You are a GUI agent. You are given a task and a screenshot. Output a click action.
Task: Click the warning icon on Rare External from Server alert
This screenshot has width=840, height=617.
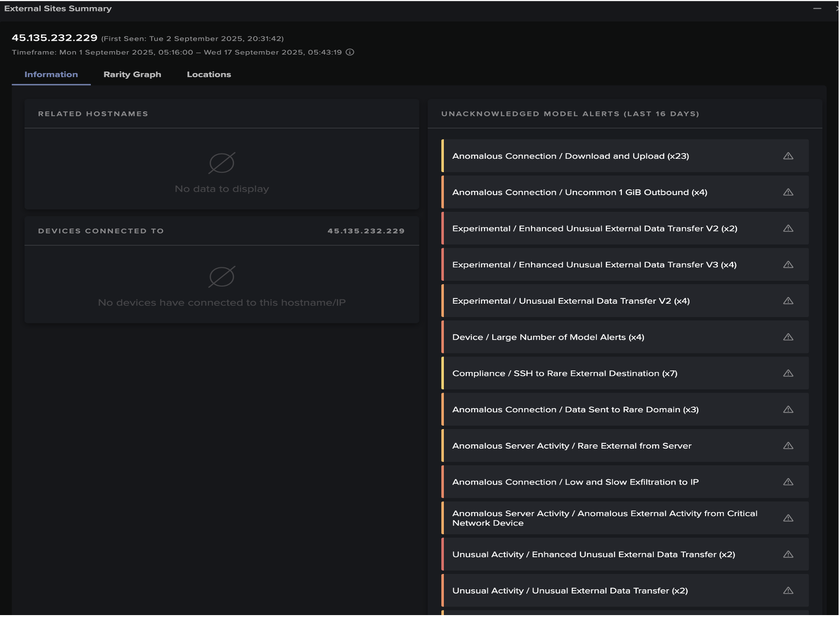[789, 445]
